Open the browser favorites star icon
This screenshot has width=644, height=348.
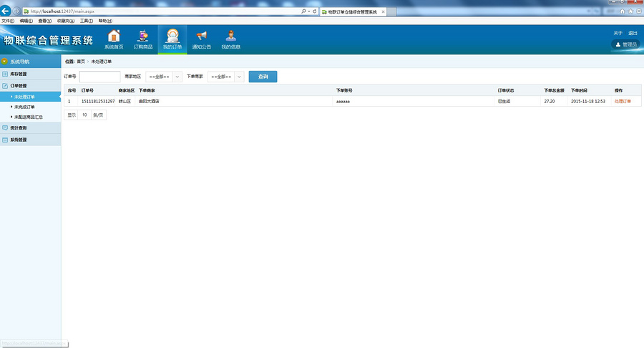(x=630, y=11)
